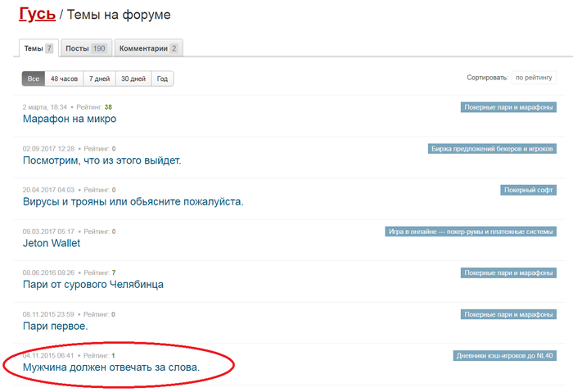Switch to the Темы tab
573x392 pixels.
[x=38, y=48]
